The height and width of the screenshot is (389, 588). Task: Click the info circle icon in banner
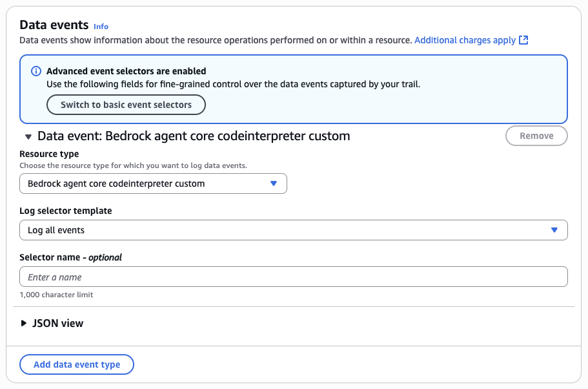pyautogui.click(x=36, y=71)
